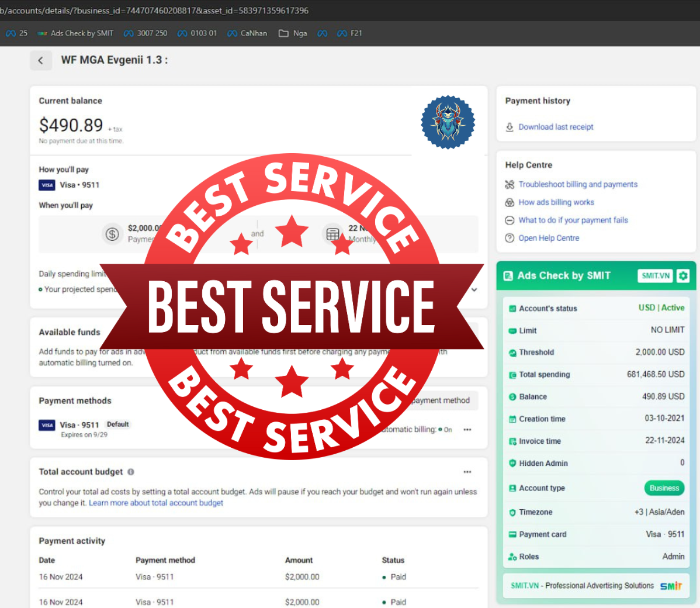Open the Visa 9511 card options menu
700x608 pixels.
[x=467, y=430]
